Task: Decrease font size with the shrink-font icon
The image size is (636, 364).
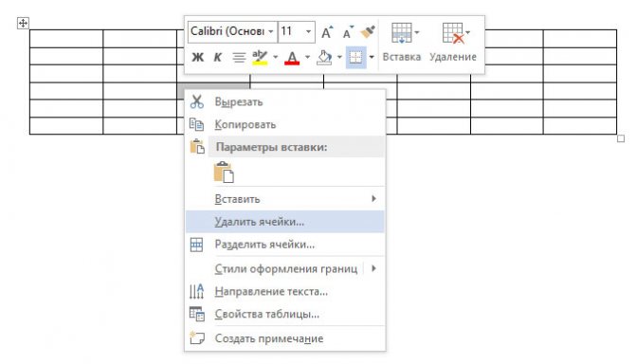Action: click(x=348, y=32)
